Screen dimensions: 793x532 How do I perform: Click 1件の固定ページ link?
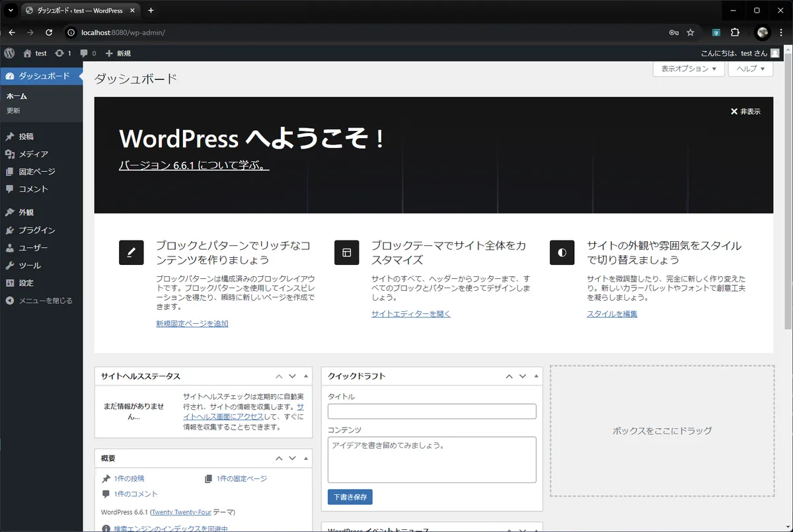[242, 478]
